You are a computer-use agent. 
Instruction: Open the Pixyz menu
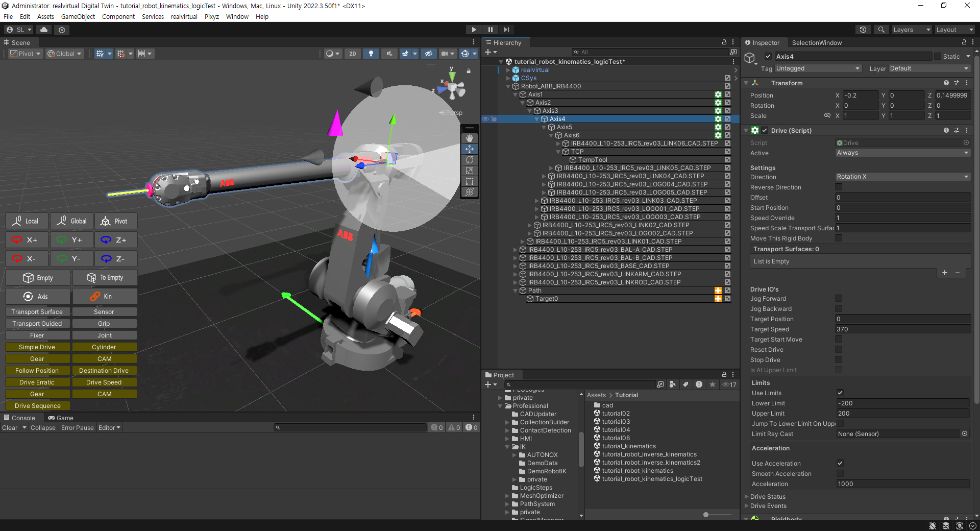click(x=212, y=16)
